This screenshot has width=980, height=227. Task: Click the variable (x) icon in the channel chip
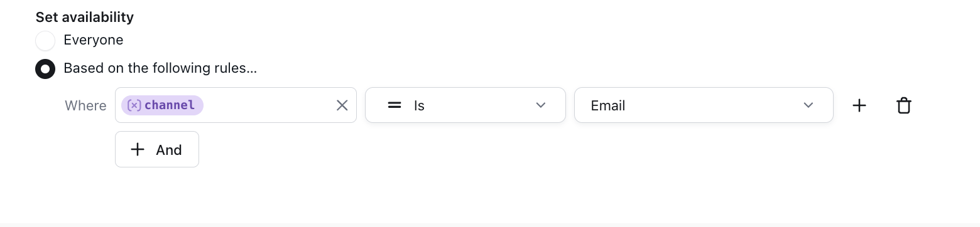pyautogui.click(x=134, y=105)
